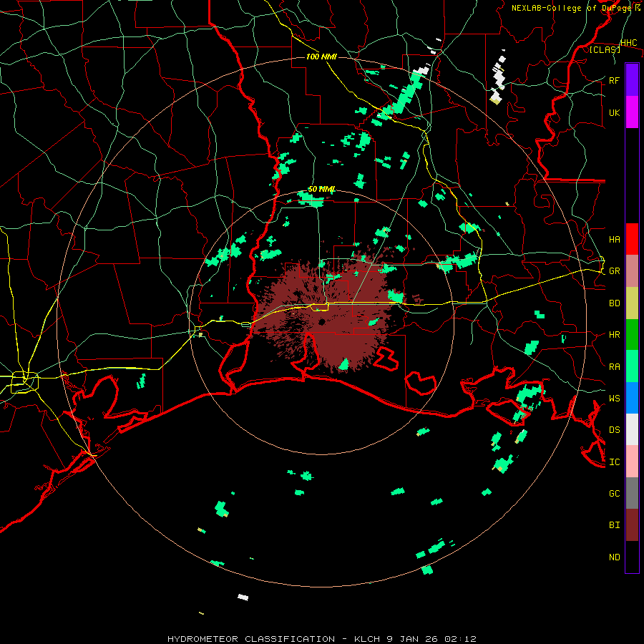
Task: Select the "GR" legend label
Action: tap(614, 271)
